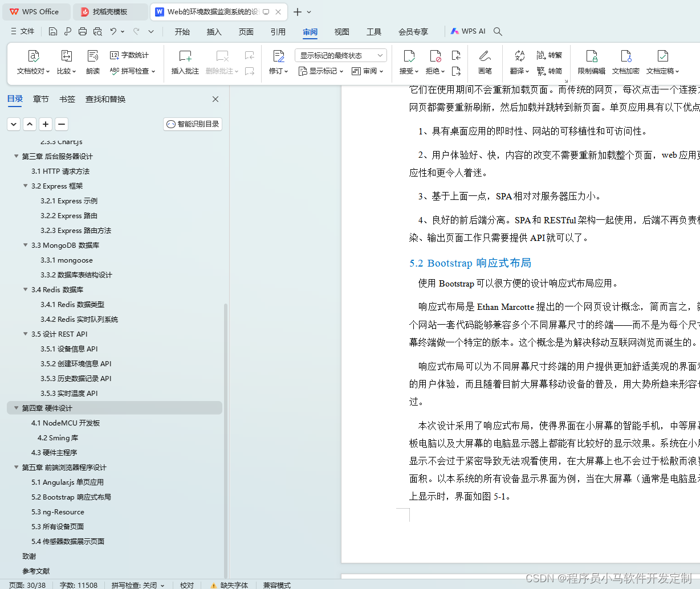The image size is (700, 589).
Task: Activate the 修订 track changes tool
Action: [x=276, y=61]
